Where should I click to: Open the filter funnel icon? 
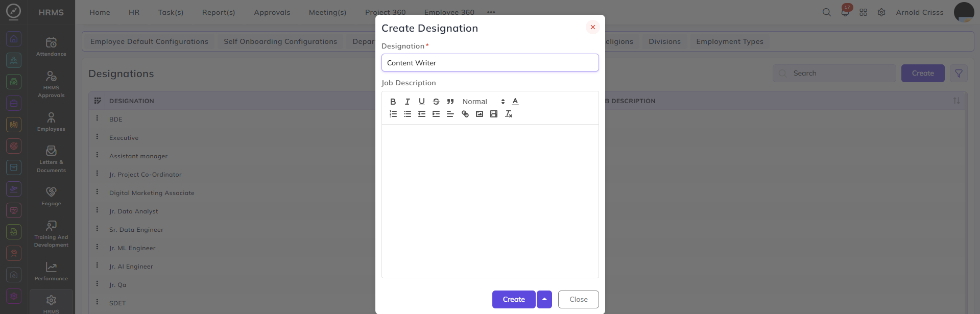959,73
